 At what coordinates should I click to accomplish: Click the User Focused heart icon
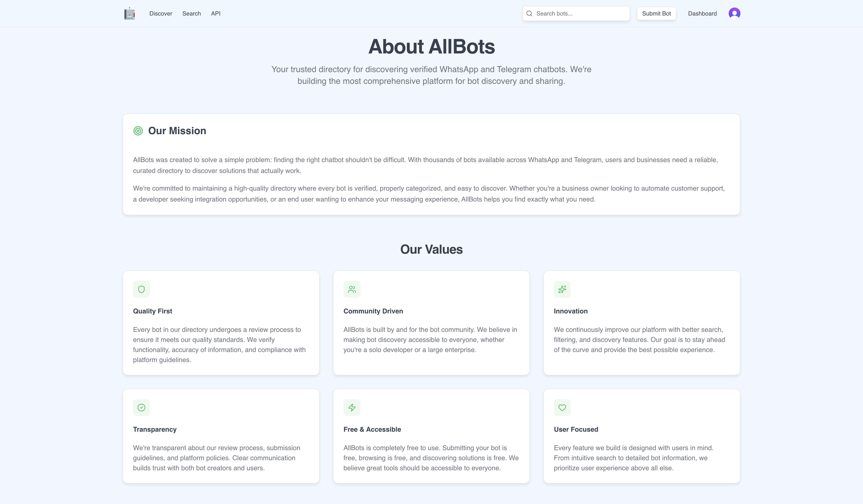(x=562, y=408)
